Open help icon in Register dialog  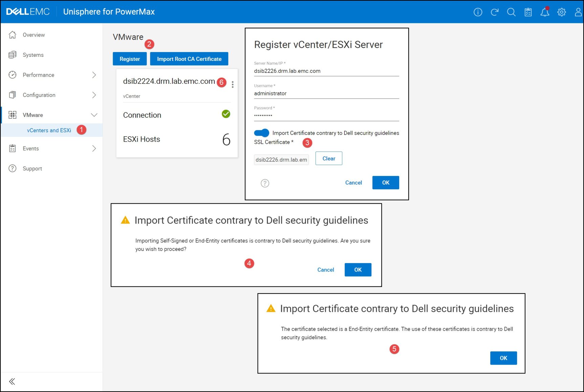(265, 183)
